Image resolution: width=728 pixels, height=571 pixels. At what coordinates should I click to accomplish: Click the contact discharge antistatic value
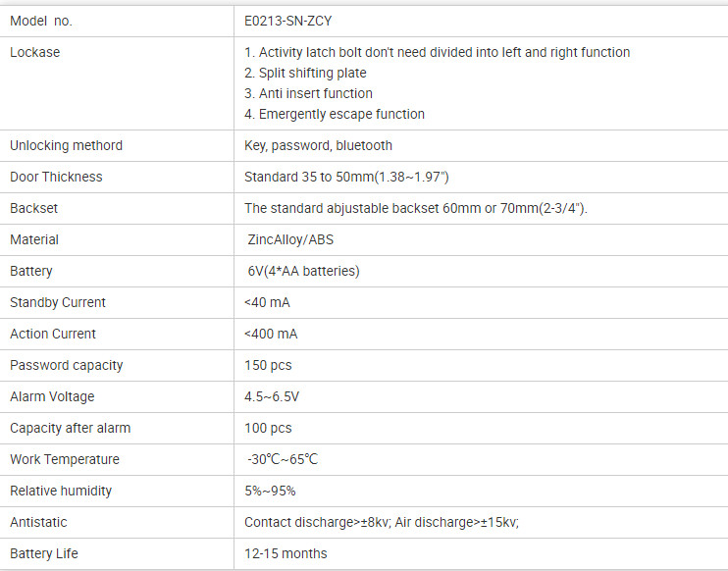point(382,522)
